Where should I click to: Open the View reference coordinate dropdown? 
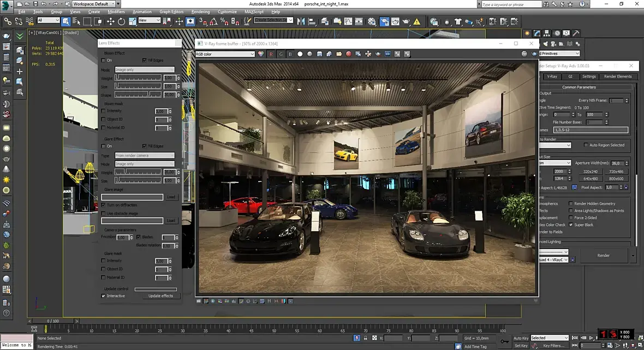[x=149, y=21]
